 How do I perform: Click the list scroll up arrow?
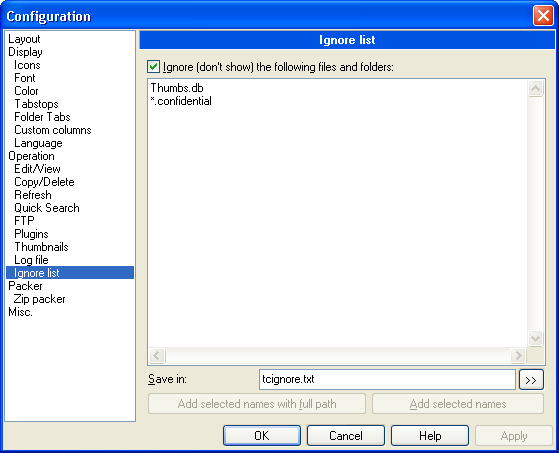tap(535, 88)
